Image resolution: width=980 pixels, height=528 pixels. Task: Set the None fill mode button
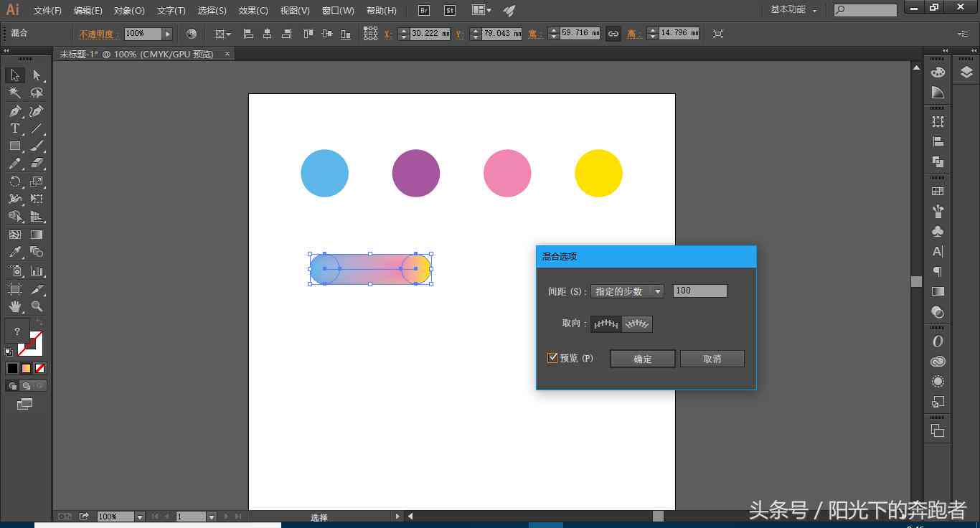coord(40,368)
